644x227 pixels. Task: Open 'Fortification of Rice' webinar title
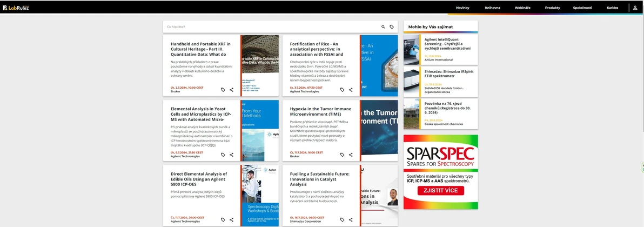tap(317, 49)
